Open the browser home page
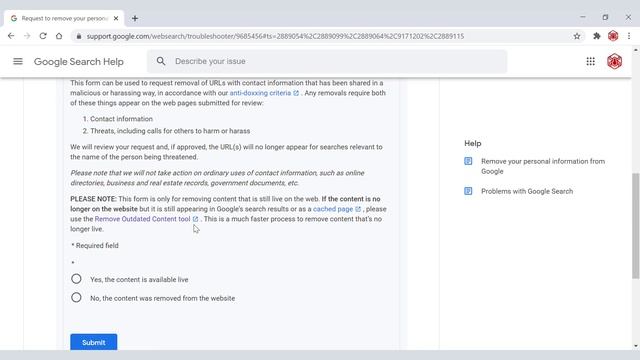Viewport: 640px width, 360px height. pos(59,36)
